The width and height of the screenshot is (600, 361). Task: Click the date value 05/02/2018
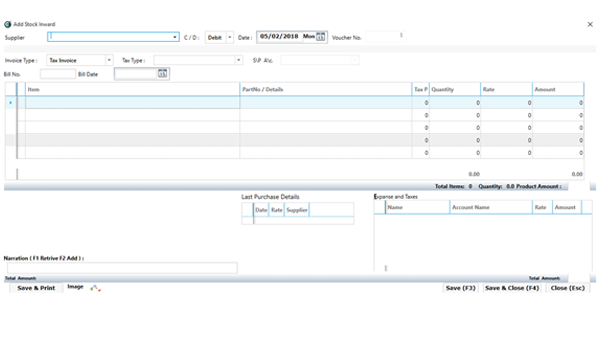[279, 36]
